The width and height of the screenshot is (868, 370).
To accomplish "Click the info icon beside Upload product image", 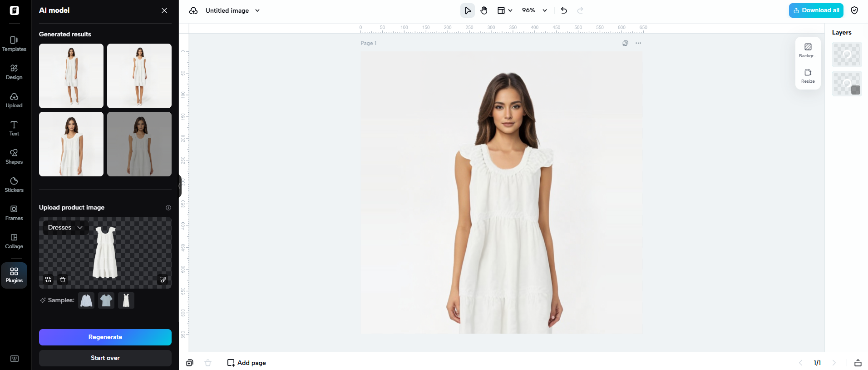I will pyautogui.click(x=168, y=208).
